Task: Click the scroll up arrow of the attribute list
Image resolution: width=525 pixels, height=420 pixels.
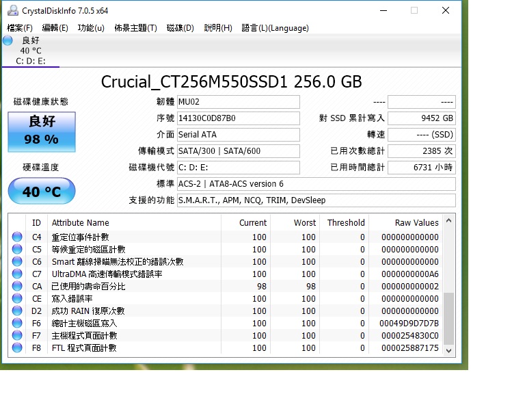Action: coord(448,221)
